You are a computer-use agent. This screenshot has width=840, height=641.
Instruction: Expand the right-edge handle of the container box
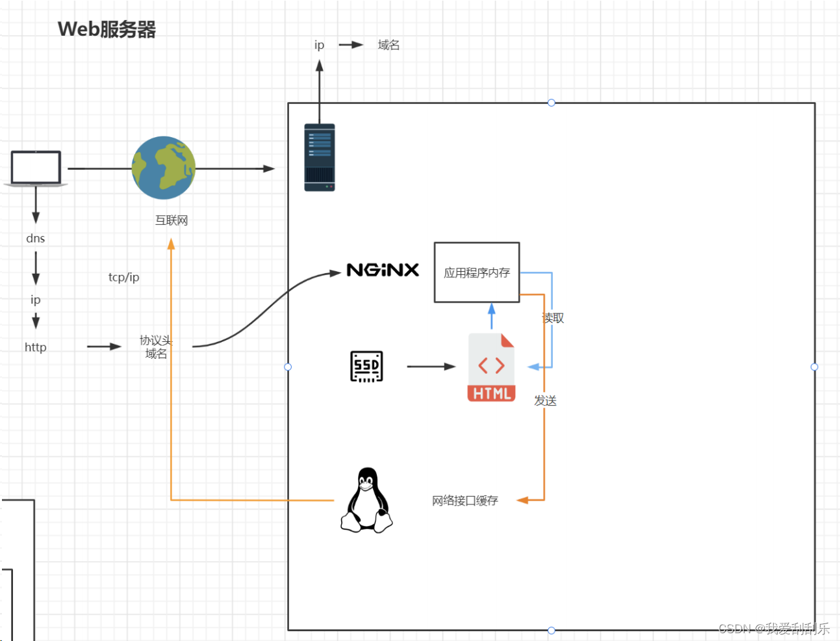(814, 367)
